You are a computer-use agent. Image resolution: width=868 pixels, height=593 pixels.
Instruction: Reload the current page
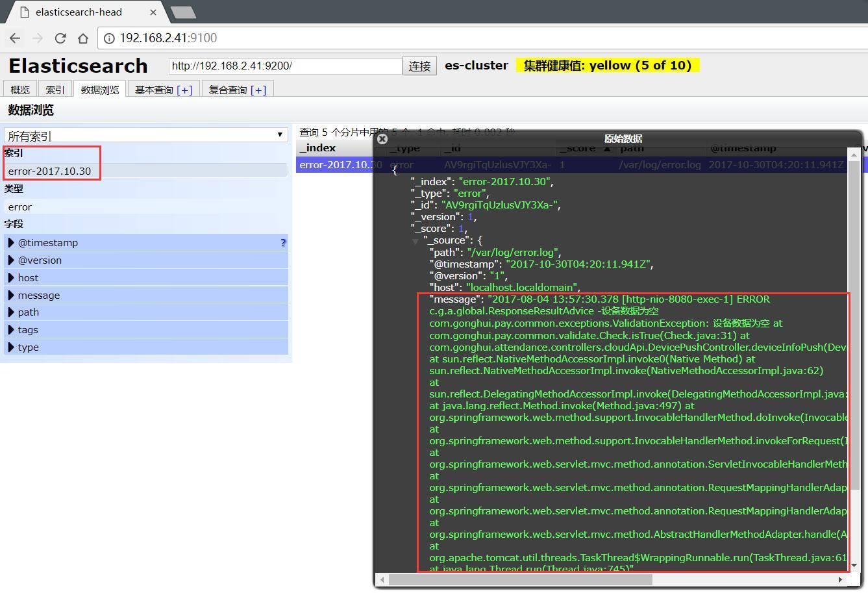(60, 38)
